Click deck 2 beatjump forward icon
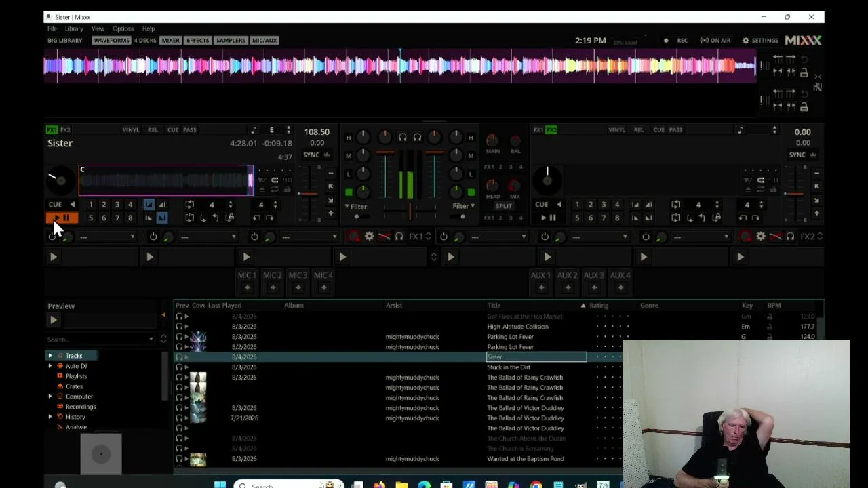868x488 pixels. (x=756, y=218)
